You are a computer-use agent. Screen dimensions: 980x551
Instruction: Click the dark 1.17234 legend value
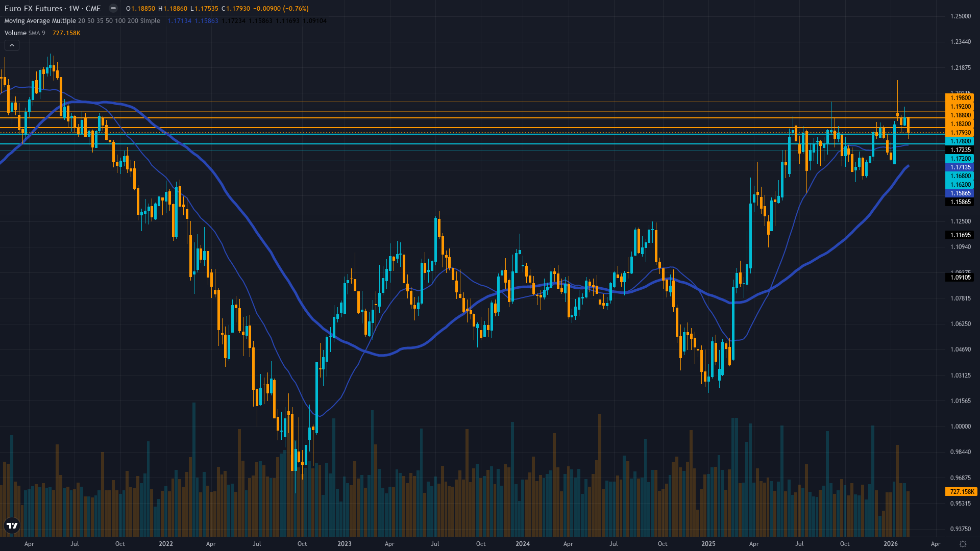pos(233,21)
